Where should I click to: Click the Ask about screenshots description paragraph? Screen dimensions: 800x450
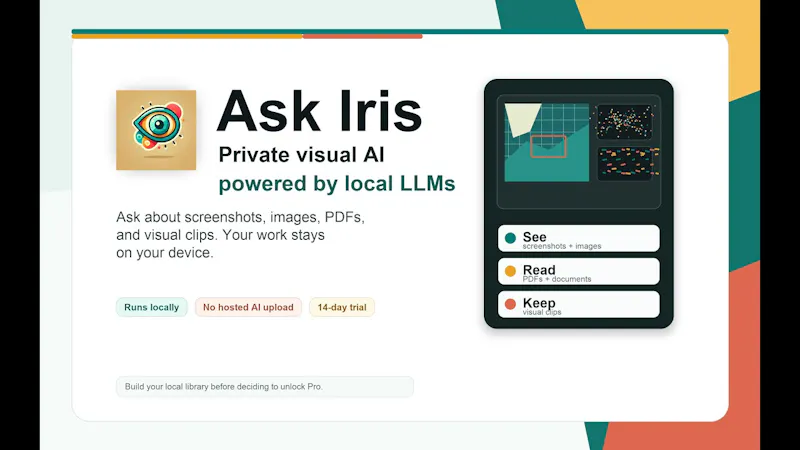[240, 235]
